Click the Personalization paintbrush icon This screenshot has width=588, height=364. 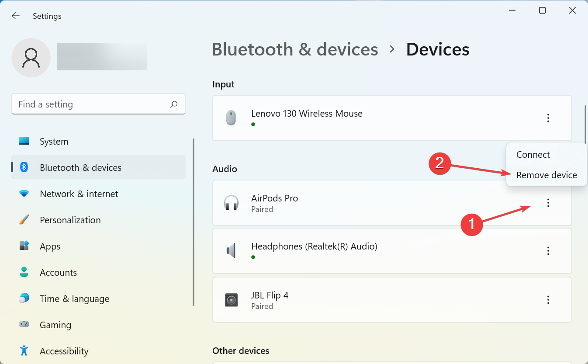coord(24,219)
